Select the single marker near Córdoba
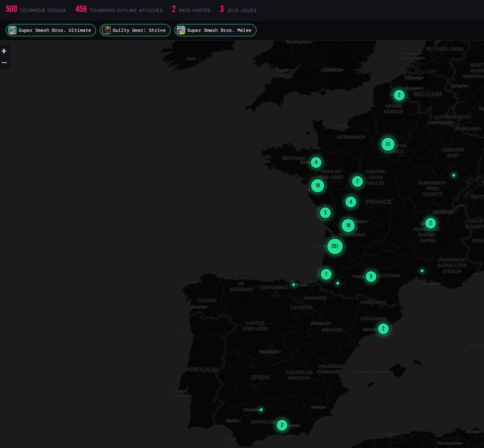This screenshot has width=484, height=448. [261, 410]
